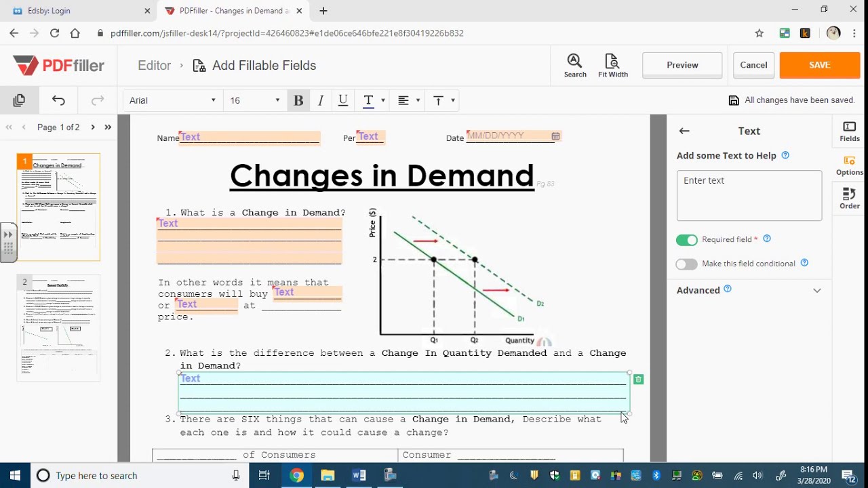Open the Fields tab
Screen dimensions: 868x488
pyautogui.click(x=850, y=131)
